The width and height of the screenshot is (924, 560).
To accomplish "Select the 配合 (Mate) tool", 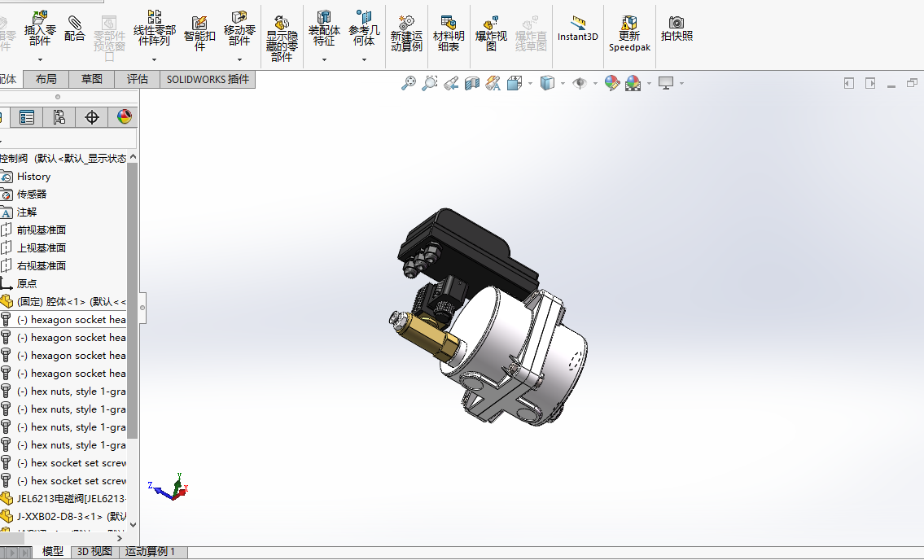I will point(74,28).
